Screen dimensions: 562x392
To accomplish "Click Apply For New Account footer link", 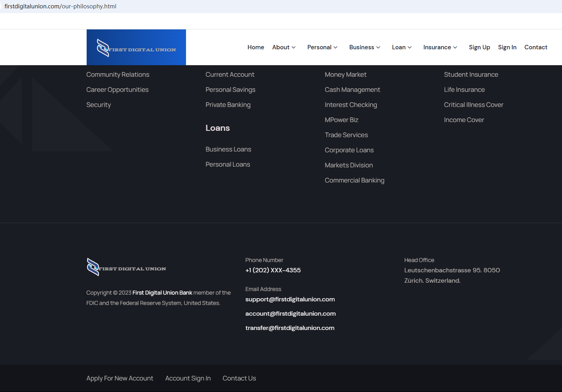I will coord(120,378).
